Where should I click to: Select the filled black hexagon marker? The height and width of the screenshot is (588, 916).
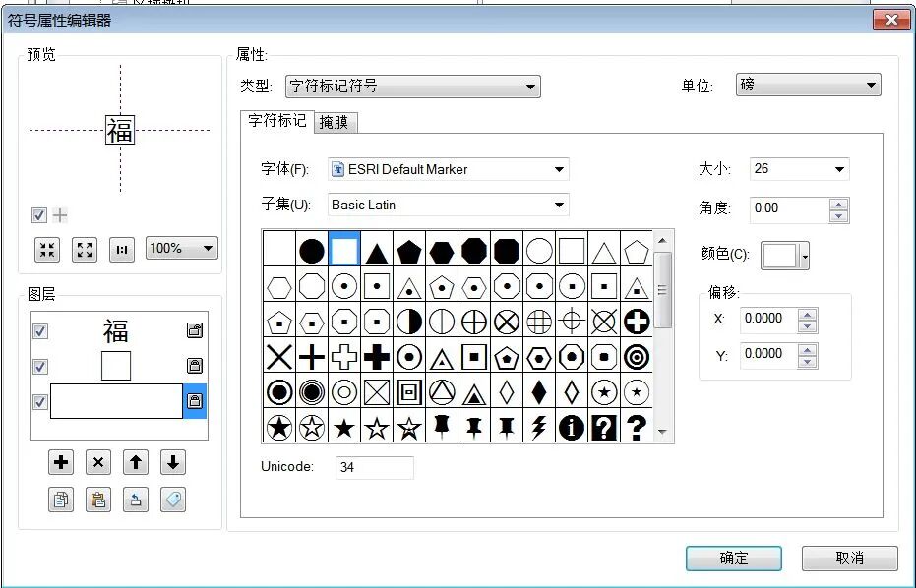442,252
